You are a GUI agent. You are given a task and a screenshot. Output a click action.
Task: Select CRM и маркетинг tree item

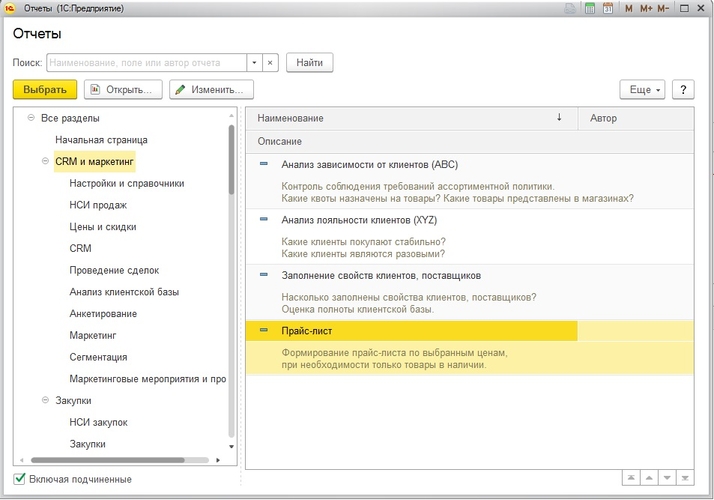pyautogui.click(x=94, y=162)
